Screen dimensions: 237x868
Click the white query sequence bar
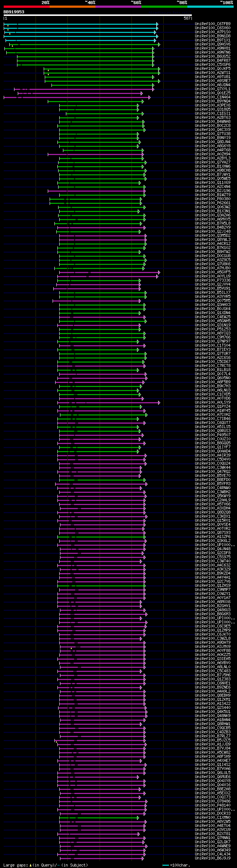(97, 15)
